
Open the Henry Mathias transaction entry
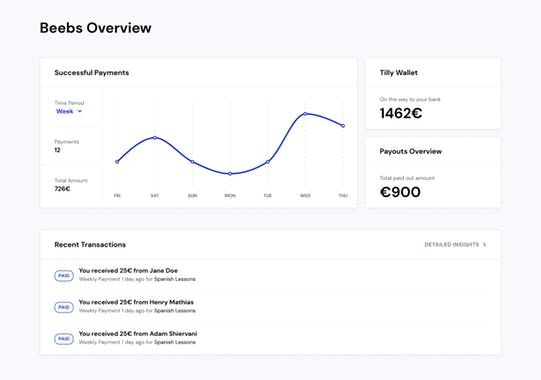(270, 306)
